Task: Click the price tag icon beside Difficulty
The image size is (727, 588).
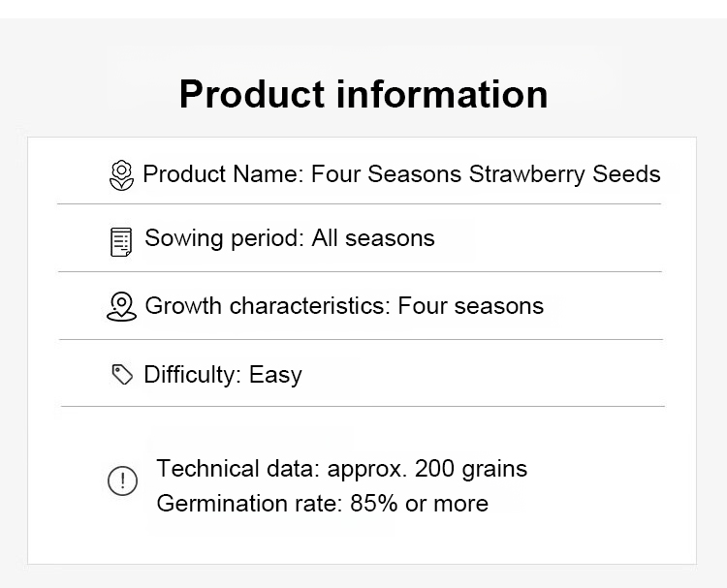Action: (x=122, y=375)
